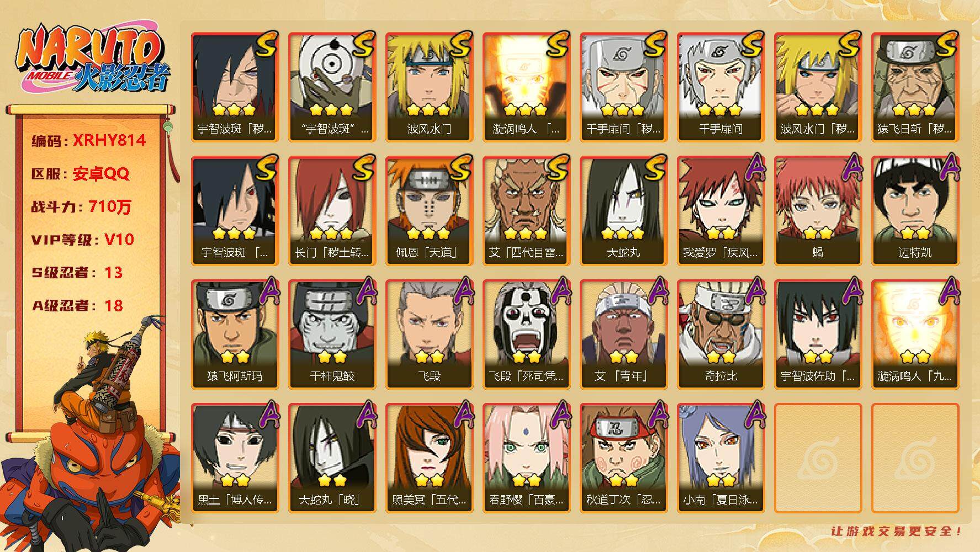This screenshot has width=980, height=552.
Task: Click the three-star rating on 长门 card
Action: [x=331, y=233]
